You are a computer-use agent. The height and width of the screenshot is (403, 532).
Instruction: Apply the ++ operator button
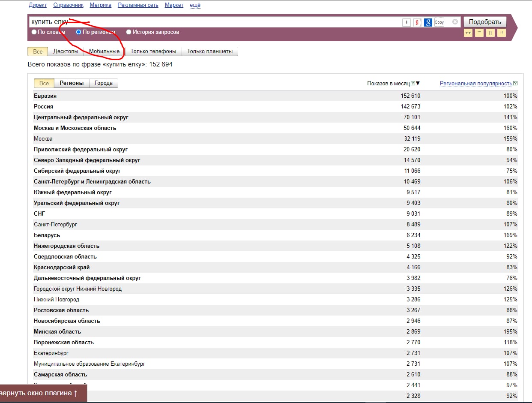coord(468,33)
